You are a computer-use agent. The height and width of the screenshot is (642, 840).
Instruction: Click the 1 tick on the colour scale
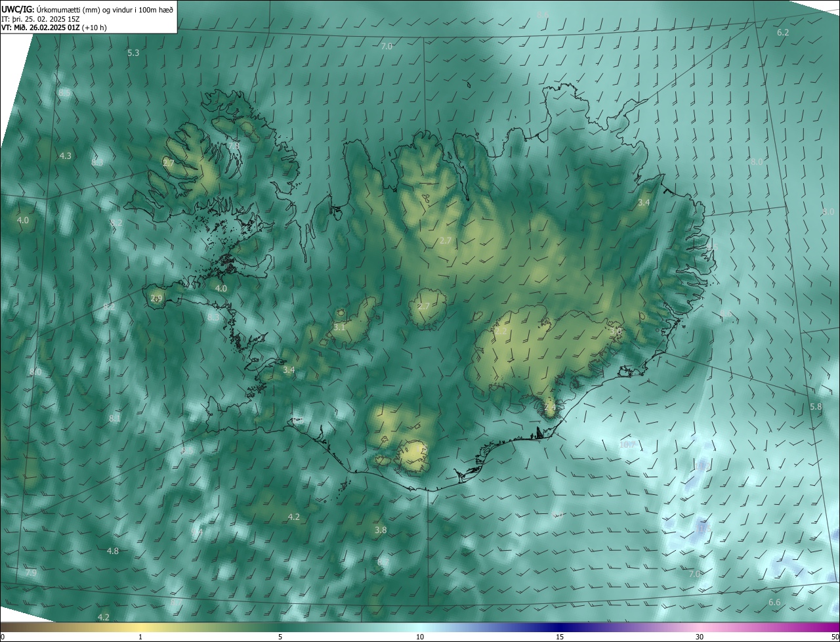pyautogui.click(x=140, y=637)
